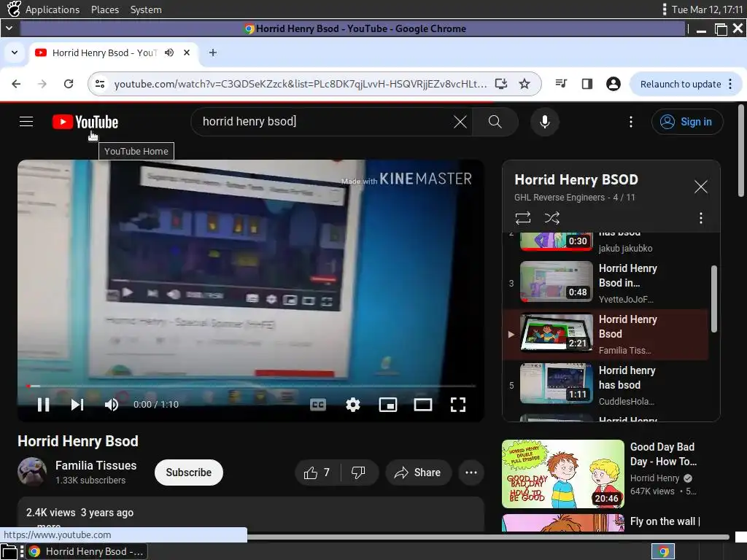The width and height of the screenshot is (747, 560).
Task: Open the System menu
Action: [146, 9]
